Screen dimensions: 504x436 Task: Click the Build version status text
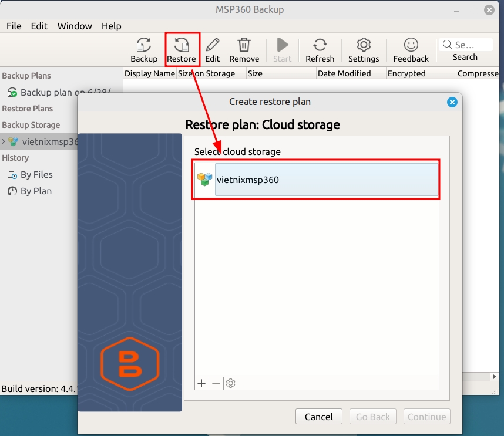click(x=39, y=389)
